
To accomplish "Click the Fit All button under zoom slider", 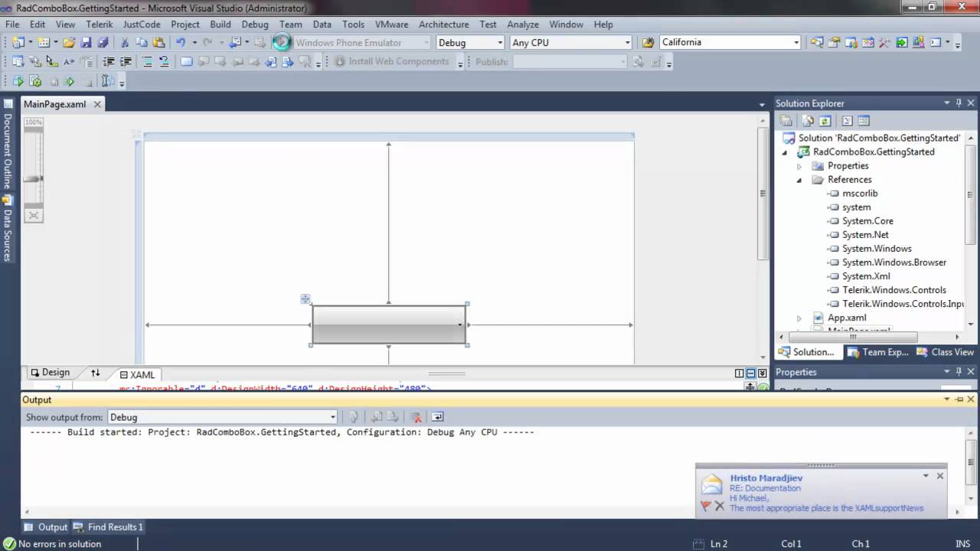I will click(34, 216).
